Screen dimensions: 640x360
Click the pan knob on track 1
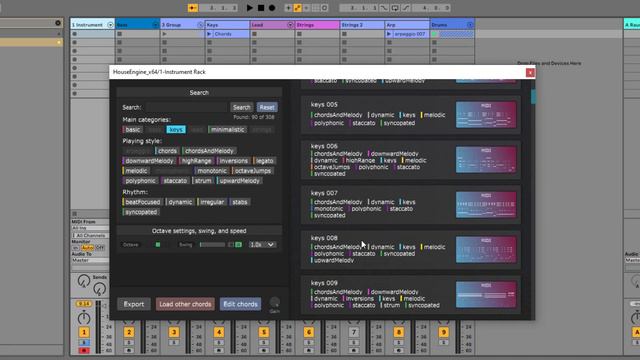[84, 318]
